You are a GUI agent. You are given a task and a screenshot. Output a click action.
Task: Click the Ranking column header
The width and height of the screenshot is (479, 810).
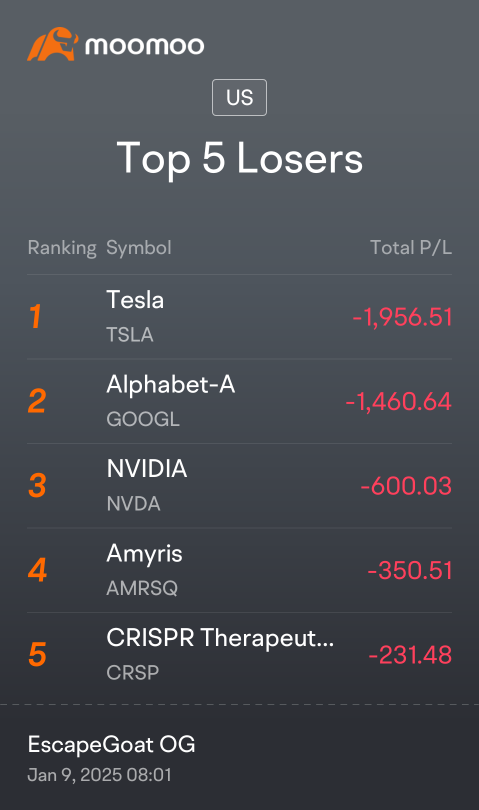click(x=62, y=248)
